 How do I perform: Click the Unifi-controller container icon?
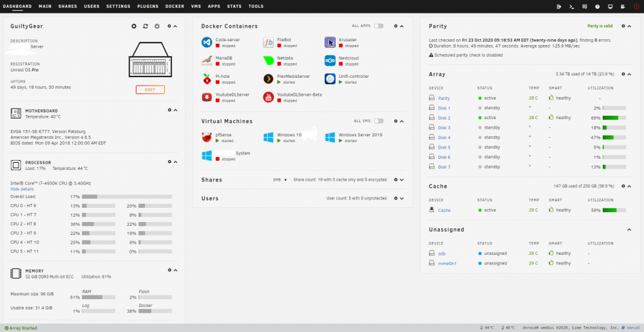(x=330, y=78)
